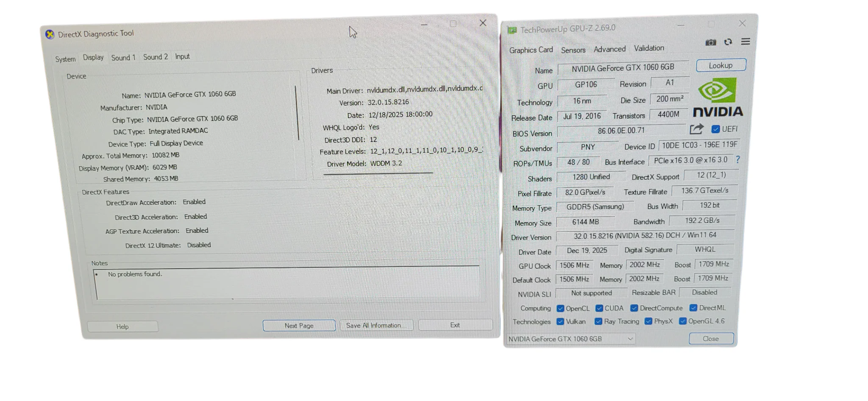Screen dimensions: 868x401
Task: Click the Shared Memory 4053 MB value
Action: coord(166,179)
